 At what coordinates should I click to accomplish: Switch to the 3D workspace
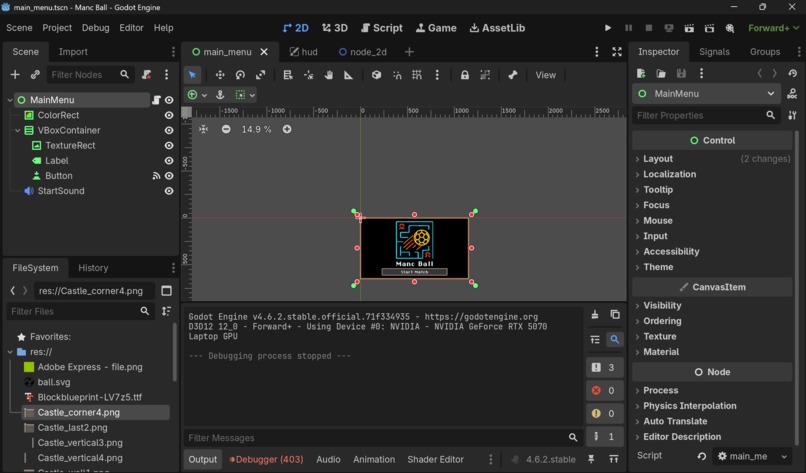pyautogui.click(x=335, y=28)
